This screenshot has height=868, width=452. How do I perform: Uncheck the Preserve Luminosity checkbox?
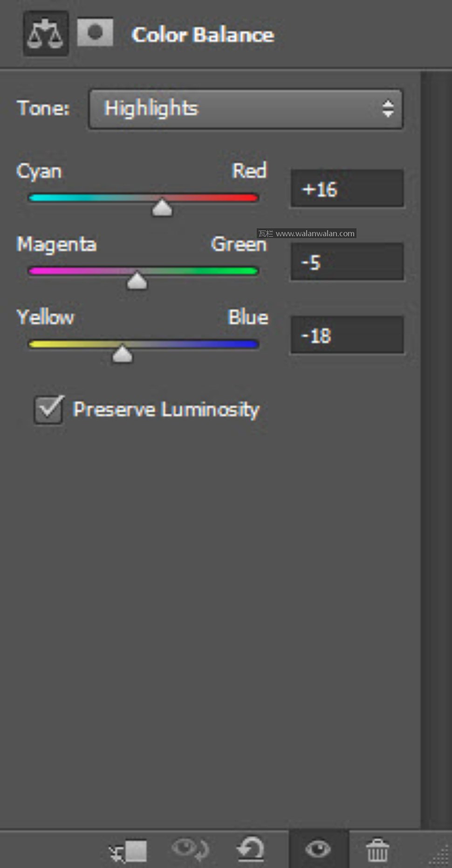[x=48, y=410]
